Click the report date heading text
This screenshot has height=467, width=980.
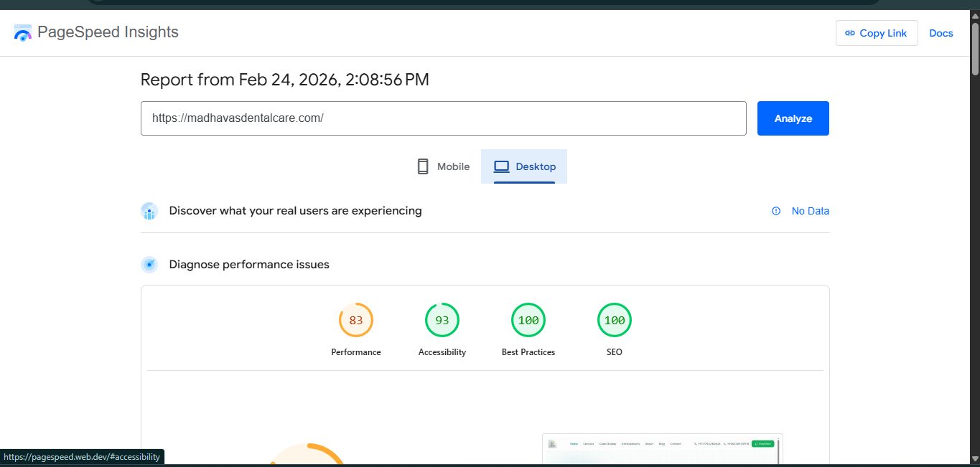(x=285, y=80)
